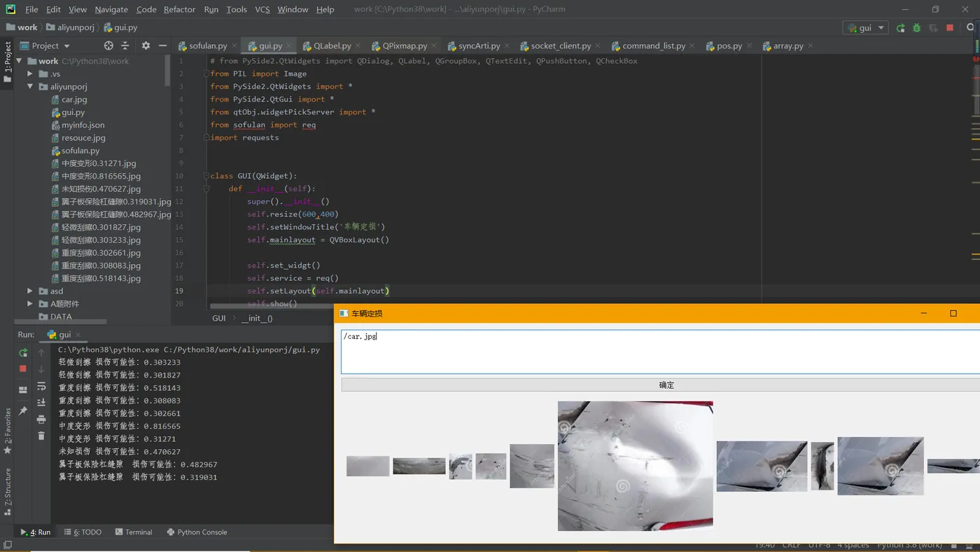
Task: Clear console output with trash icon
Action: (41, 436)
